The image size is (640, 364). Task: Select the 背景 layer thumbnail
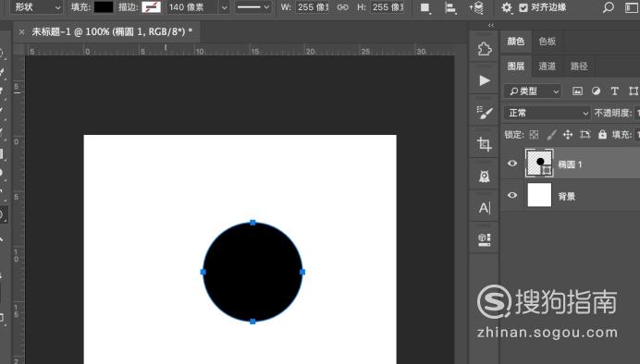coord(539,195)
